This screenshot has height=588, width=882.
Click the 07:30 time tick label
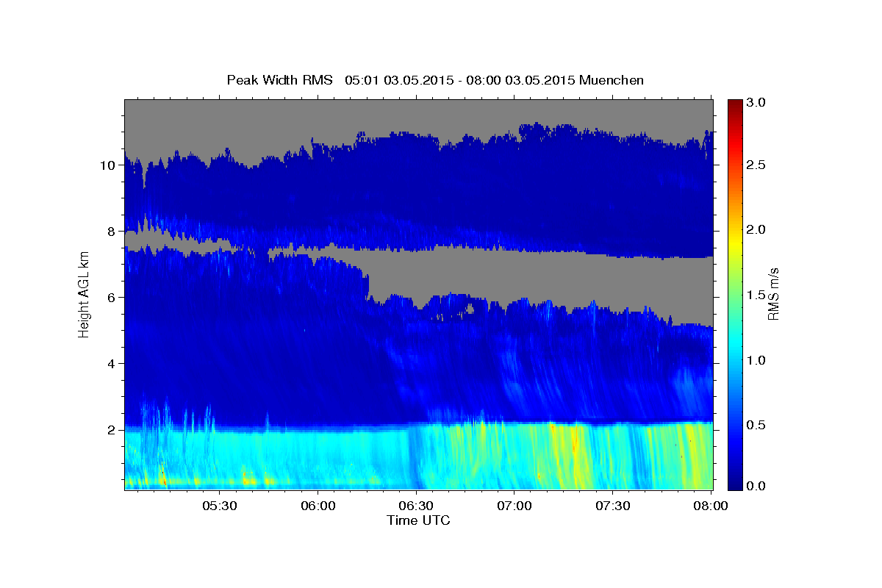(613, 506)
